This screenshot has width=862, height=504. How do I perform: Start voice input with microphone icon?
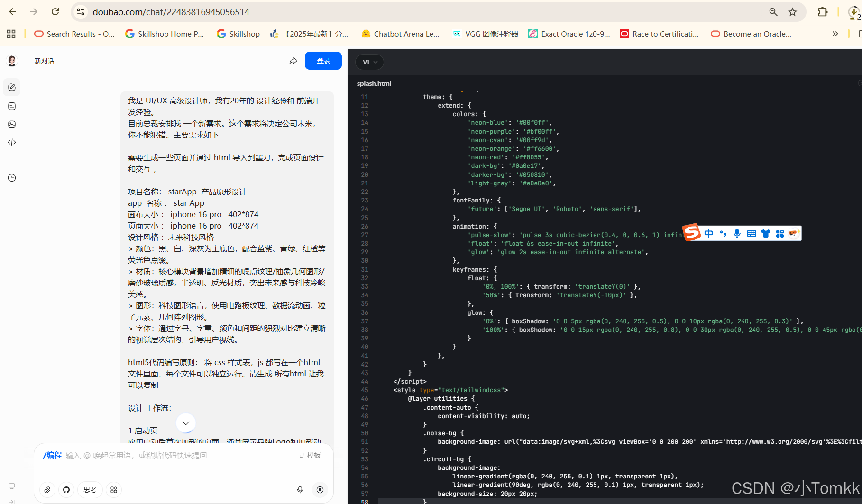tap(300, 490)
